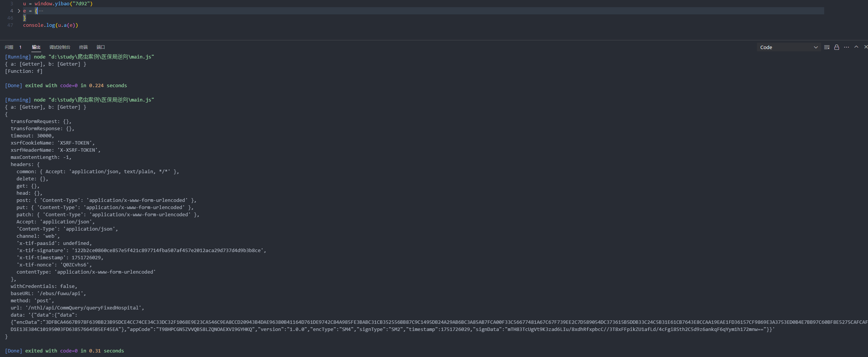This screenshot has height=357, width=868.
Task: Click the channel: 'web' line
Action: coord(38,236)
